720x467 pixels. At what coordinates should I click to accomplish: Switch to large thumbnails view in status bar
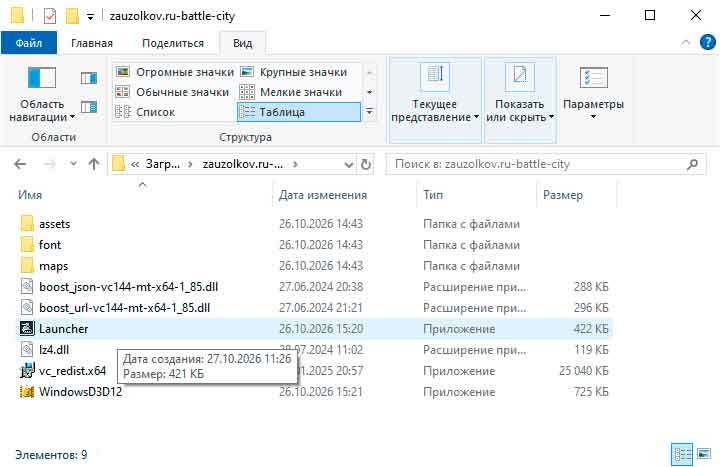coord(704,454)
